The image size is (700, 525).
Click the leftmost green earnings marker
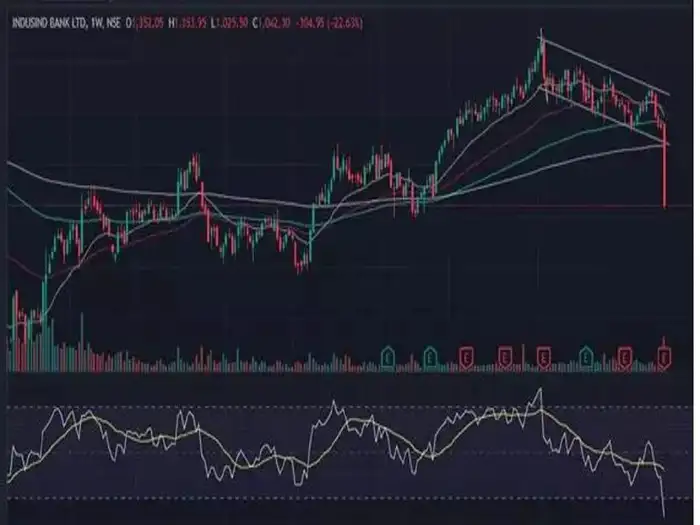[388, 354]
